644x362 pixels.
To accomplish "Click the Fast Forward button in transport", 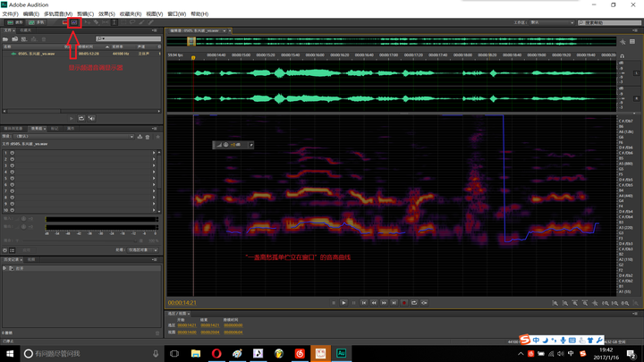I will pos(384,303).
